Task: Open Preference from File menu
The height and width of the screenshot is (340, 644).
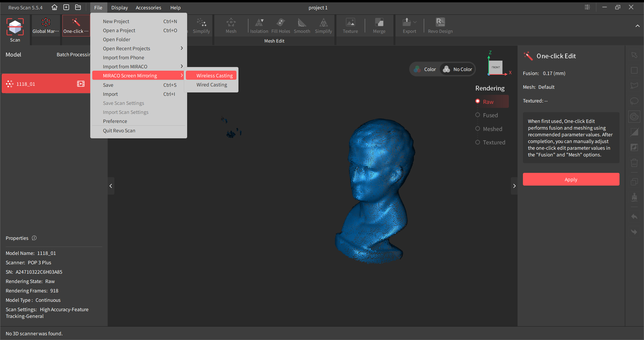Action: coord(139,121)
